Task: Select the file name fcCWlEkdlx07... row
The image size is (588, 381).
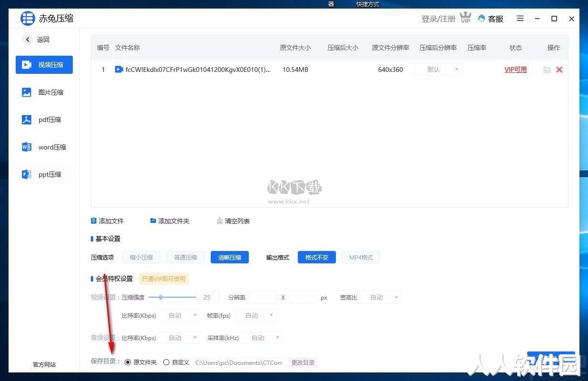Action: click(198, 70)
